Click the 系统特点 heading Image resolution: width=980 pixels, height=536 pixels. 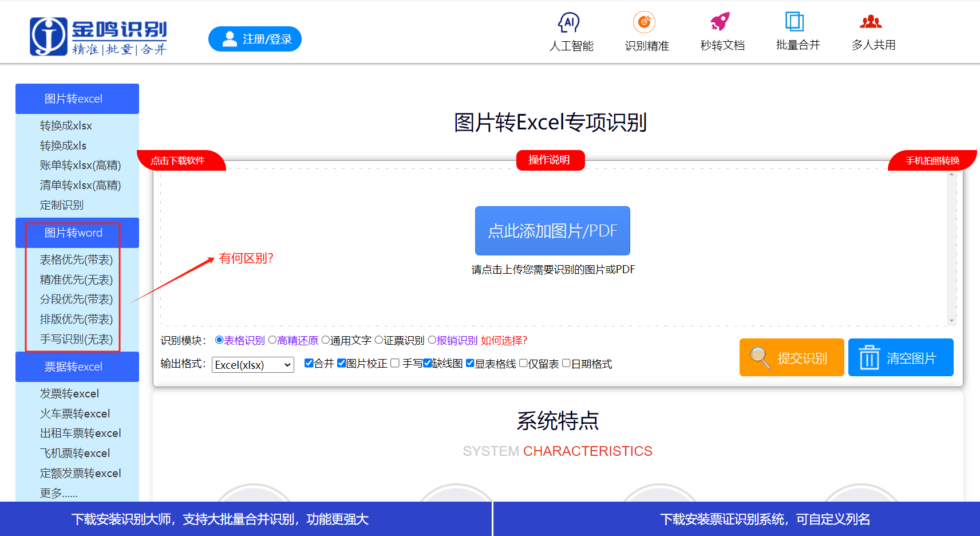tap(558, 421)
